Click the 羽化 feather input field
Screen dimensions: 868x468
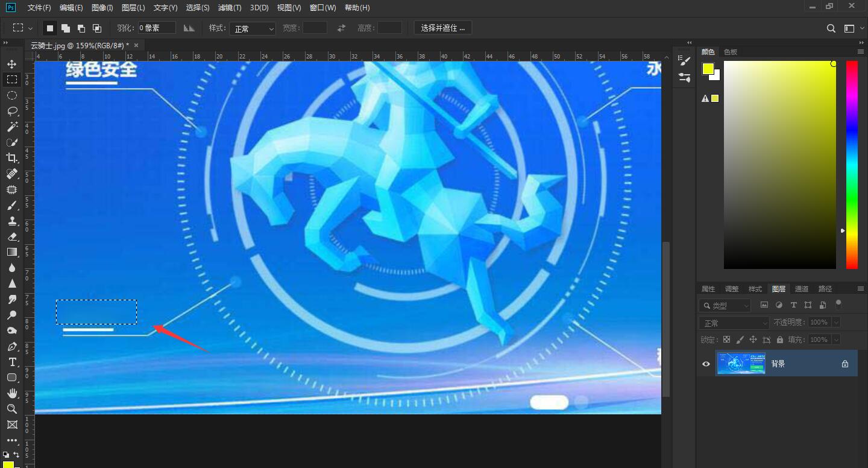click(x=157, y=28)
